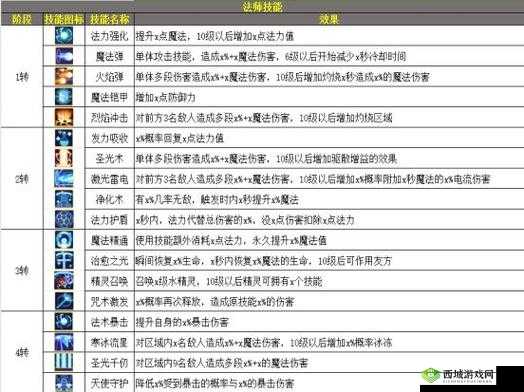
Task: Click the 圣光术 skill icon
Action: click(x=64, y=158)
